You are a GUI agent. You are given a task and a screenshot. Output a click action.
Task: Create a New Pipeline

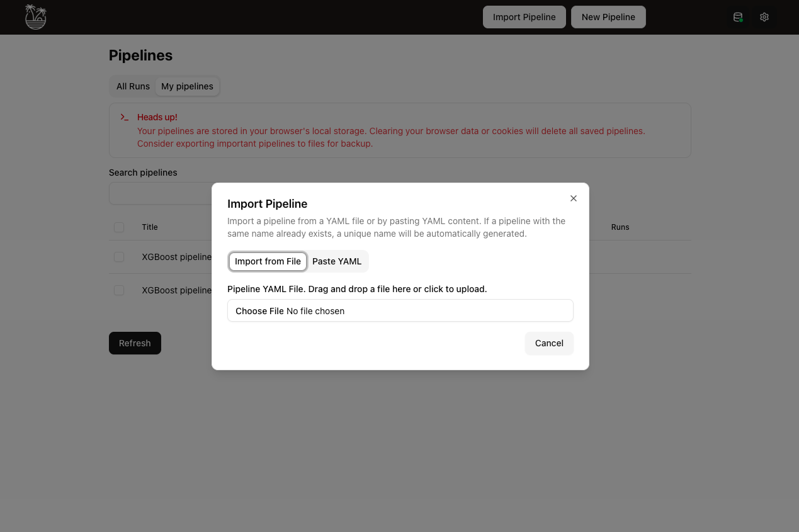pos(608,17)
